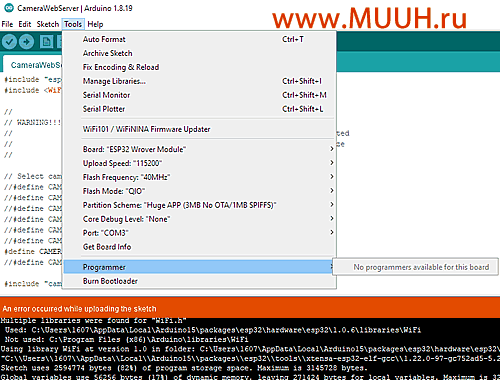
Task: Click the orange upload error message
Action: pos(79,309)
